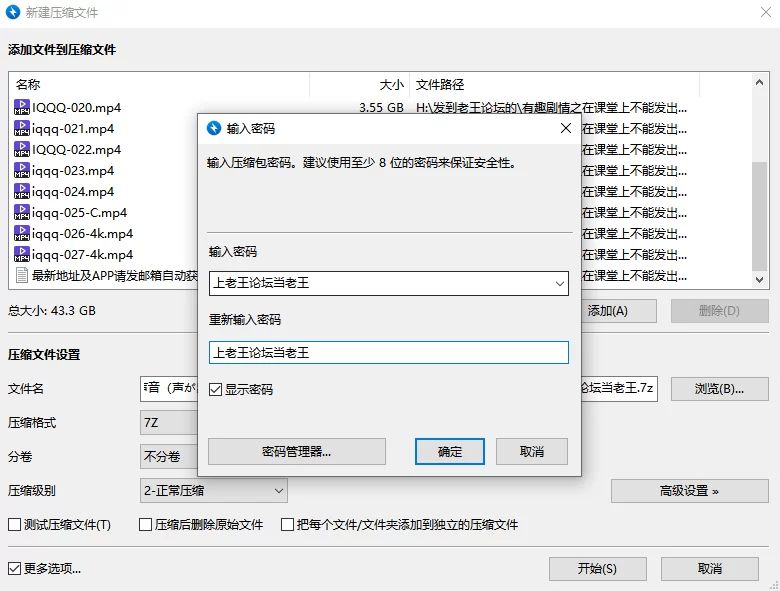Image resolution: width=780 pixels, height=591 pixels.
Task: Click the MP4 icon of IQQQ-020.mp4
Action: point(22,107)
